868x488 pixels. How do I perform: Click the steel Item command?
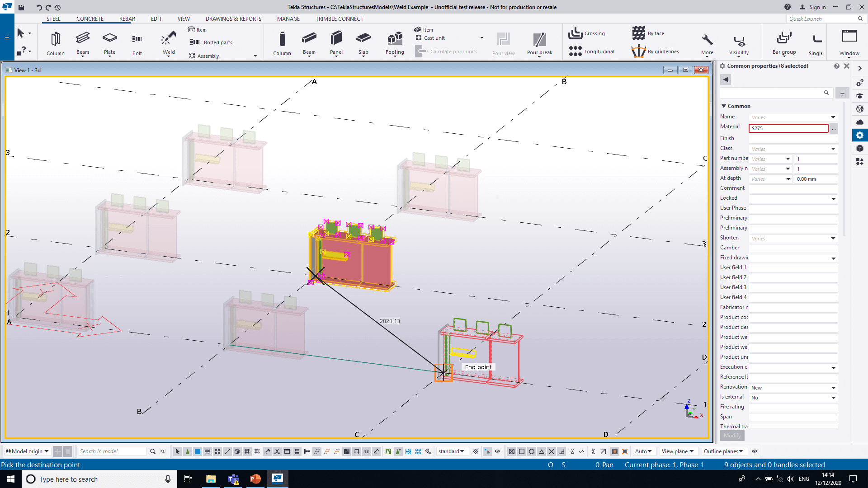(197, 30)
